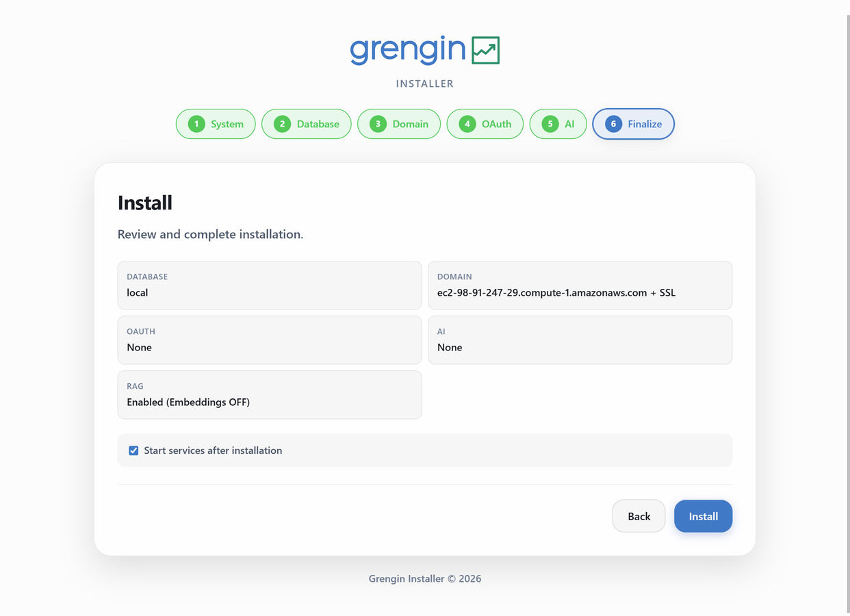The image size is (850, 616).
Task: Click the Database summary card showing local
Action: [270, 285]
